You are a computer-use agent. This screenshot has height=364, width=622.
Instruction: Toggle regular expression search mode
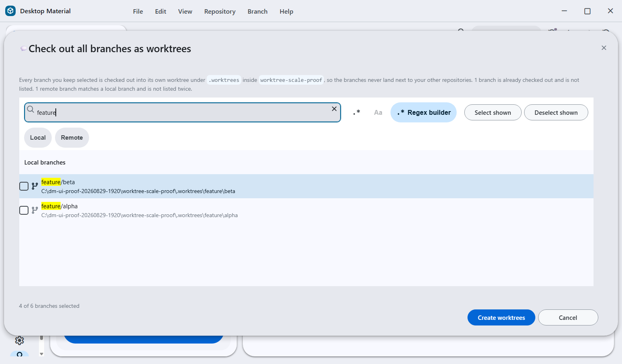pos(356,112)
